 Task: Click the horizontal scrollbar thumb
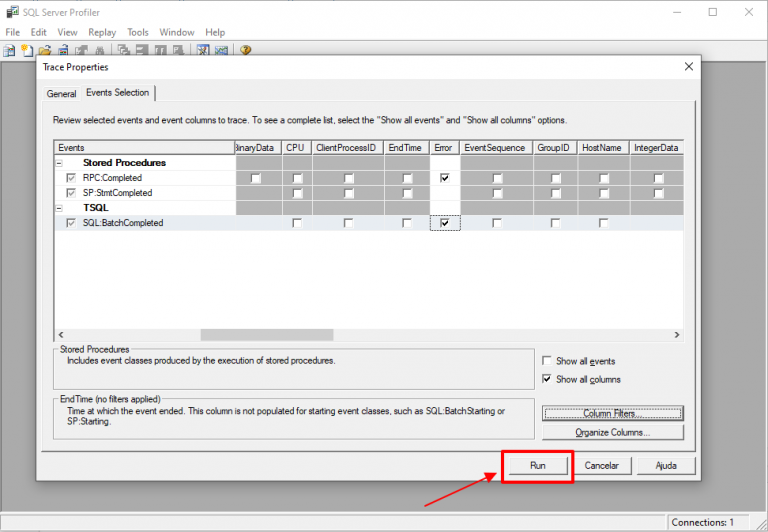coord(267,335)
